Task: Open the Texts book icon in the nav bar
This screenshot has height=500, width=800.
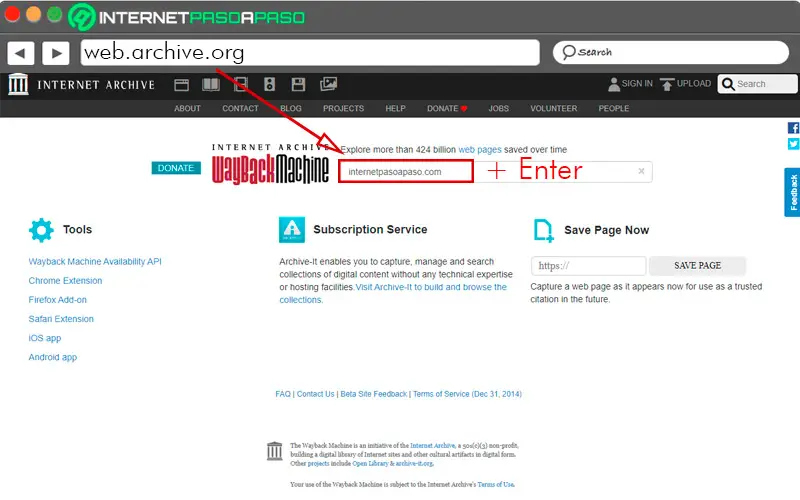Action: tap(211, 85)
